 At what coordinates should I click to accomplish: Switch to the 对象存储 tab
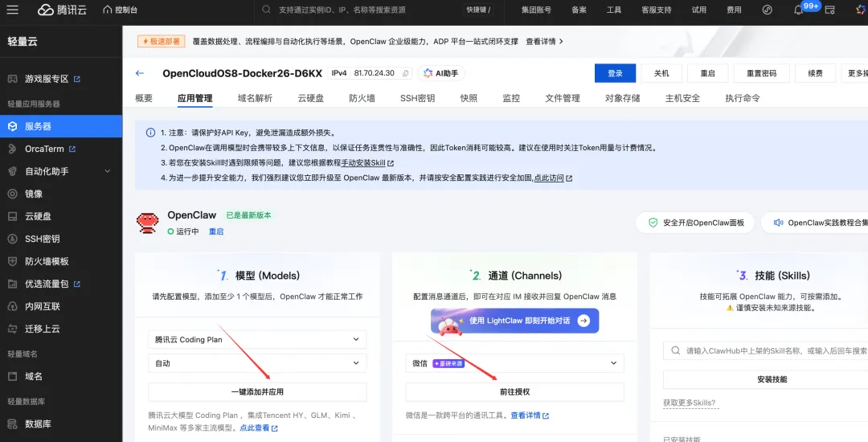click(623, 98)
